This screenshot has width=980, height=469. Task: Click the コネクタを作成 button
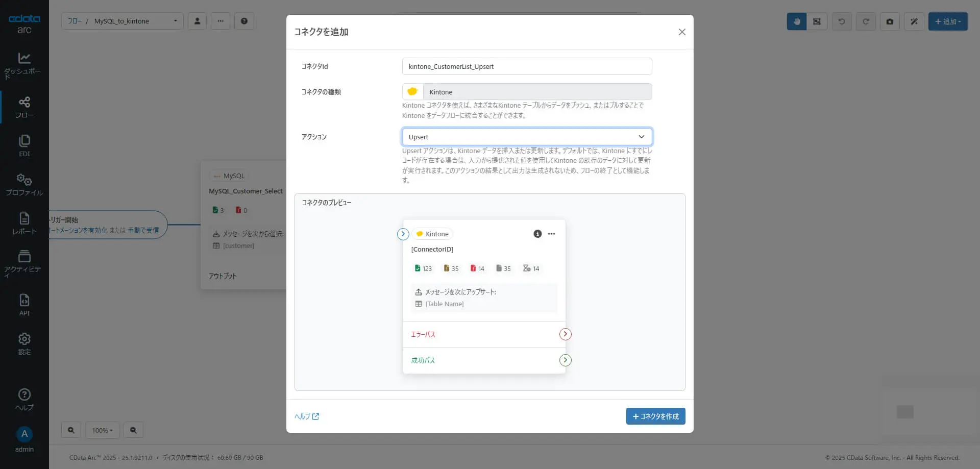point(655,416)
